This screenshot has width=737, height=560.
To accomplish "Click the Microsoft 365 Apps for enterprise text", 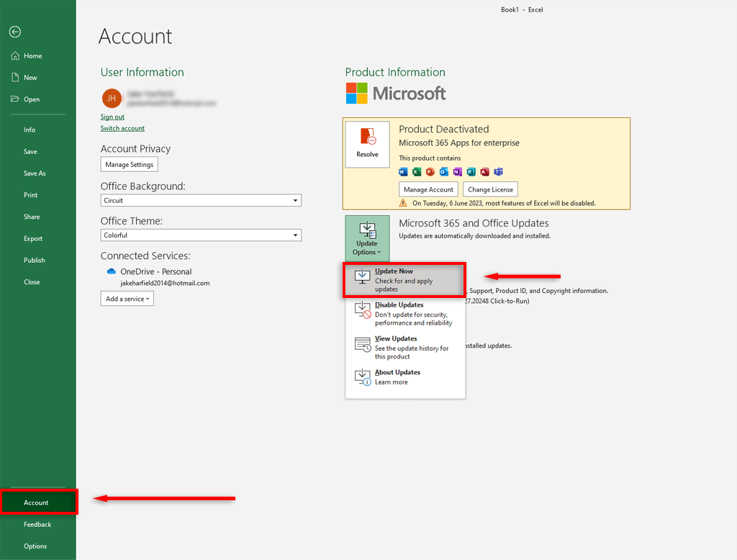I will 459,143.
